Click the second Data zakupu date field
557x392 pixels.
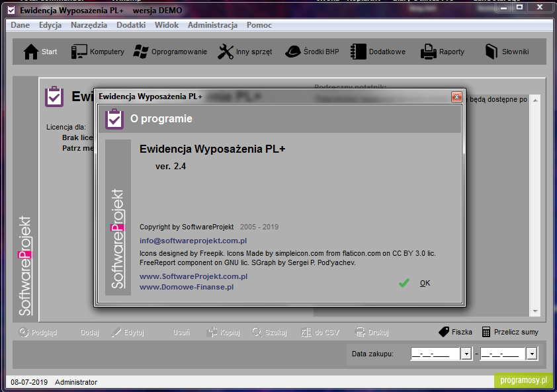pos(503,354)
